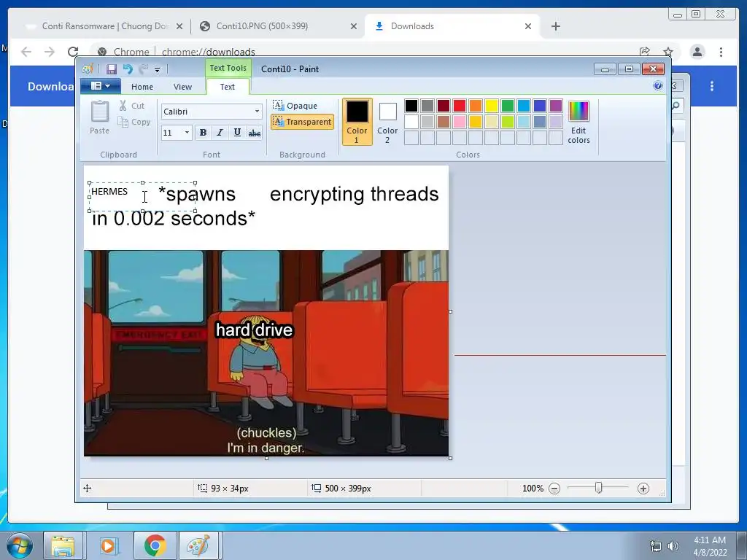747x560 pixels.
Task: Pick the purple color swatch
Action: pyautogui.click(x=556, y=106)
